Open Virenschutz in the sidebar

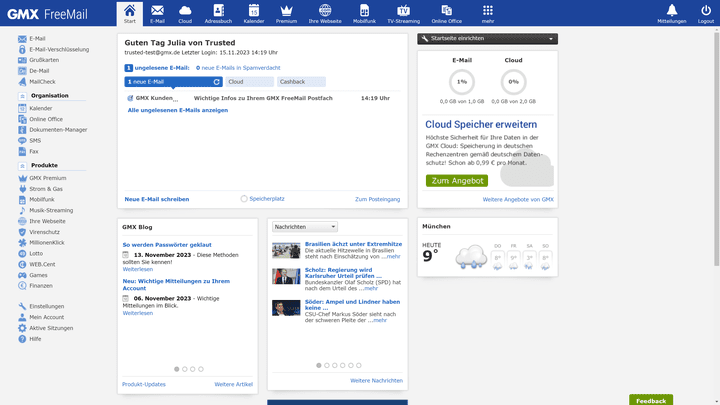39,232
